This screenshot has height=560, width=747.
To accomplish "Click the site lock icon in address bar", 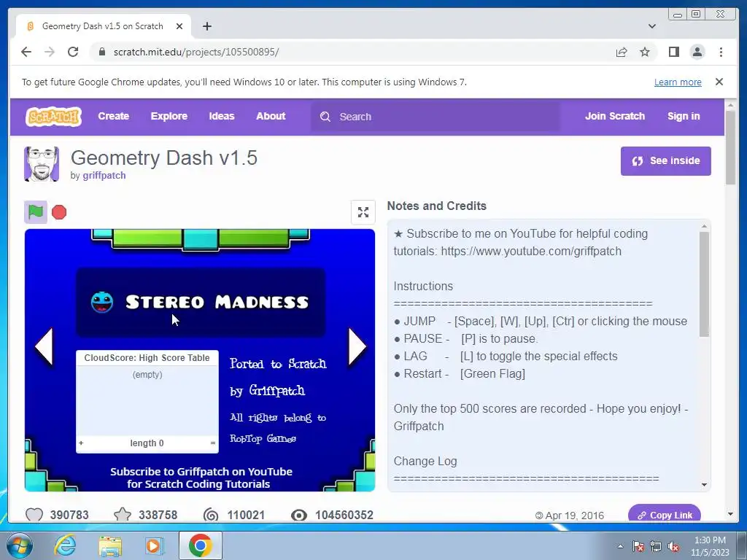I will point(101,52).
